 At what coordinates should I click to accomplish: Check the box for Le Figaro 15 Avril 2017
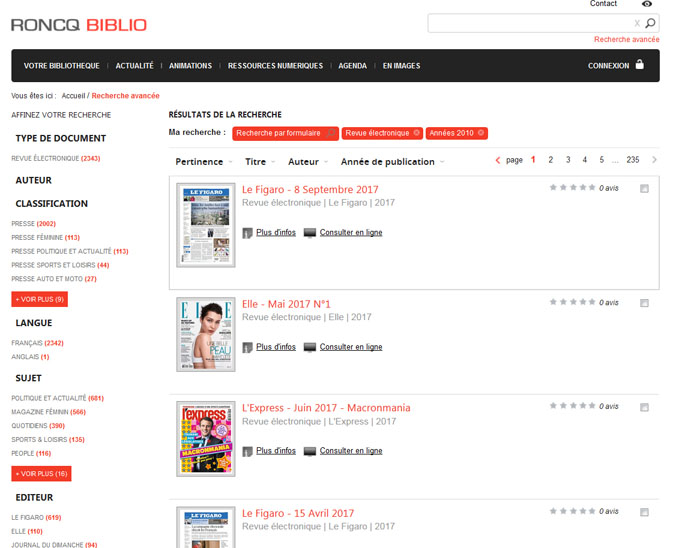pos(644,512)
